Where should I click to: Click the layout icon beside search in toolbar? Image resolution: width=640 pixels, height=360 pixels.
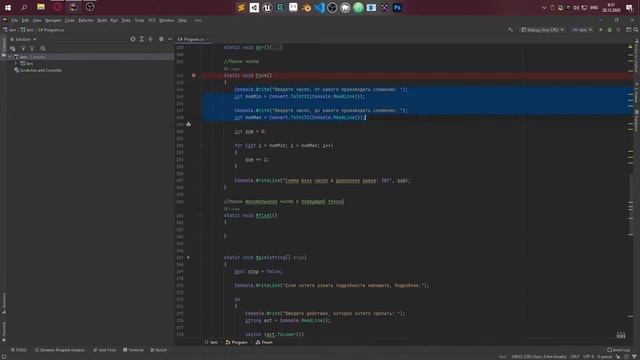629,30
